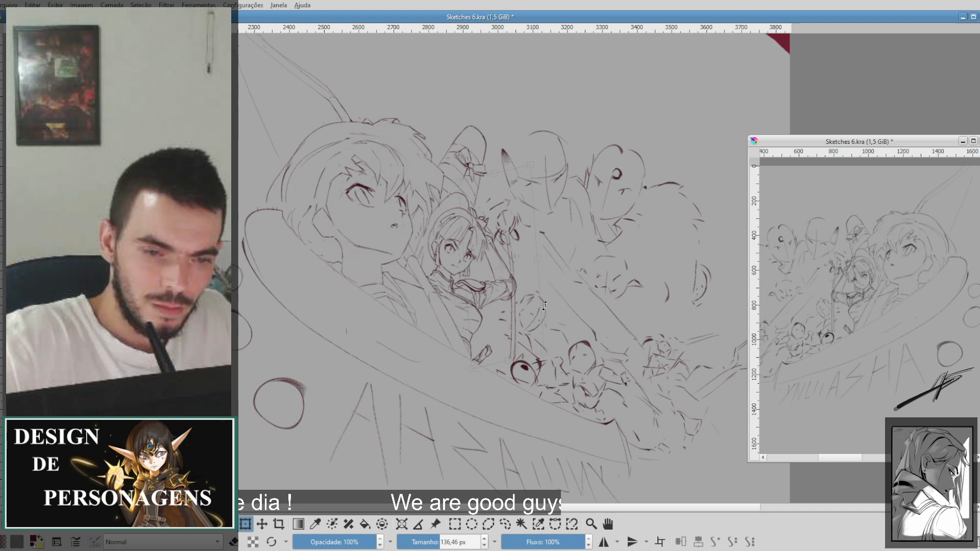Image resolution: width=980 pixels, height=551 pixels.
Task: Expand options arrow after Tamanho slider
Action: pos(495,542)
